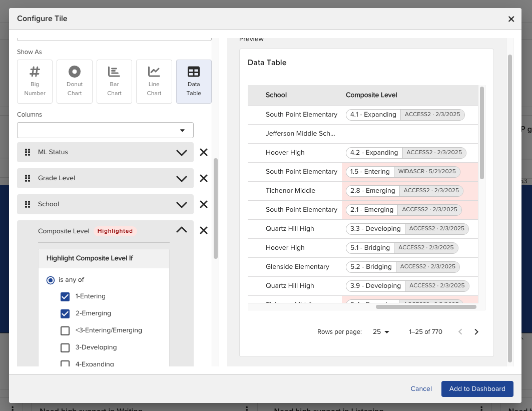Click the Highlighted badge on Composite Level

[115, 231]
